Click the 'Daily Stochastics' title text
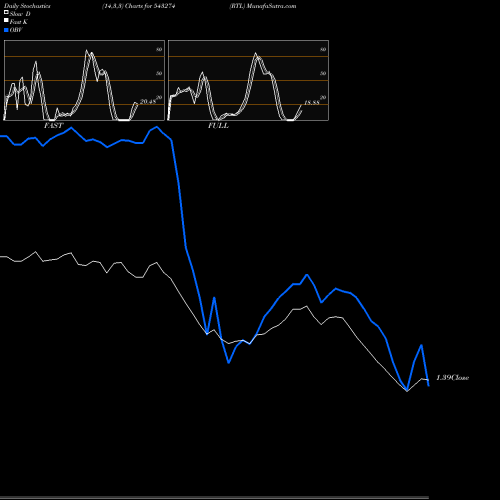This screenshot has width=500, height=500. pos(27,6)
